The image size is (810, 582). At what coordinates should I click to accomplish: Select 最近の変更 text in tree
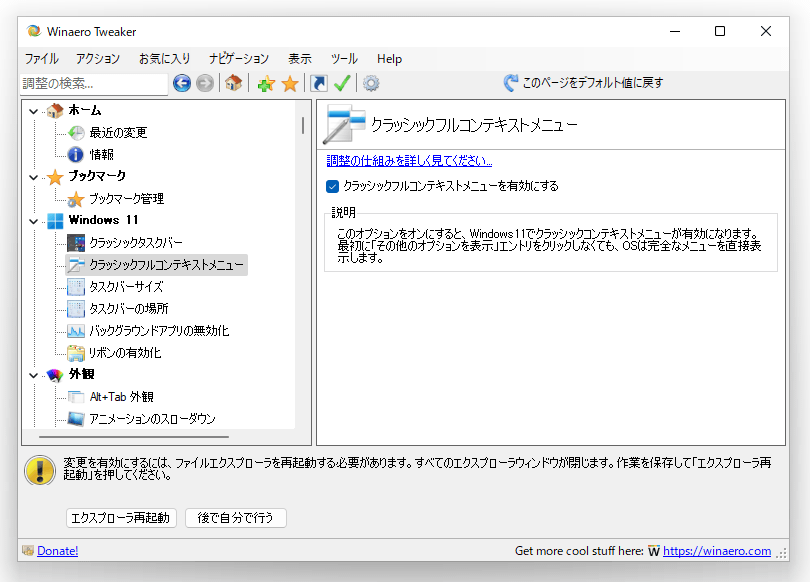[x=118, y=133]
